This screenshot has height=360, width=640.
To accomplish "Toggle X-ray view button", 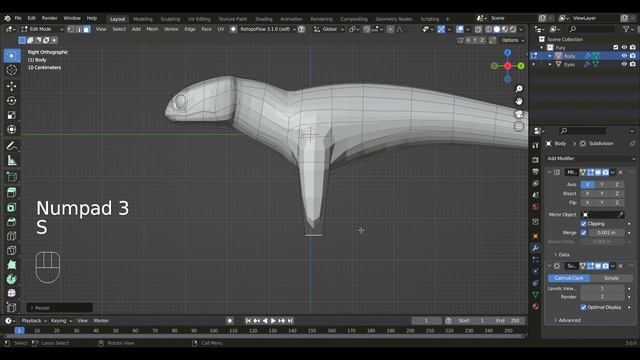I will point(478,29).
